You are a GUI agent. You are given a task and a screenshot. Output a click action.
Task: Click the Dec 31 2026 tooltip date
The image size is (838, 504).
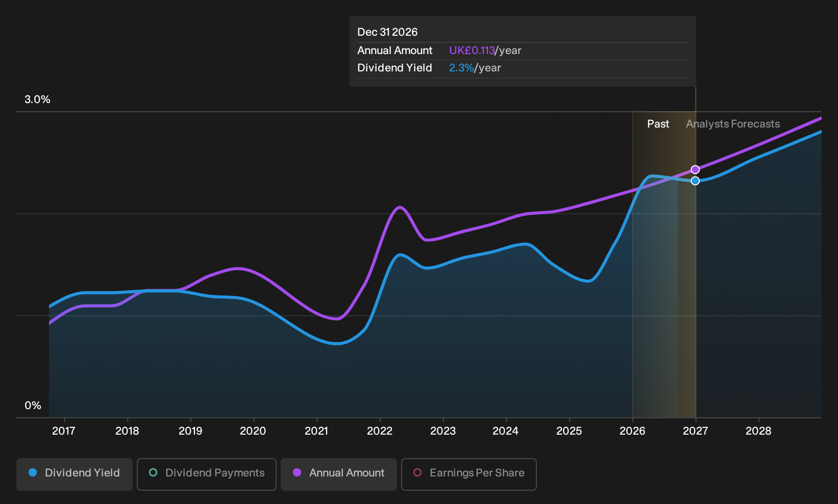(387, 32)
